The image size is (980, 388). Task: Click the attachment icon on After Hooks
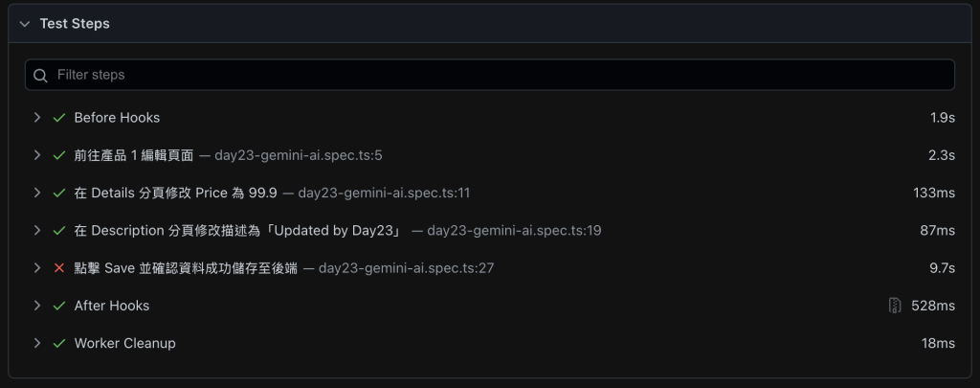895,306
